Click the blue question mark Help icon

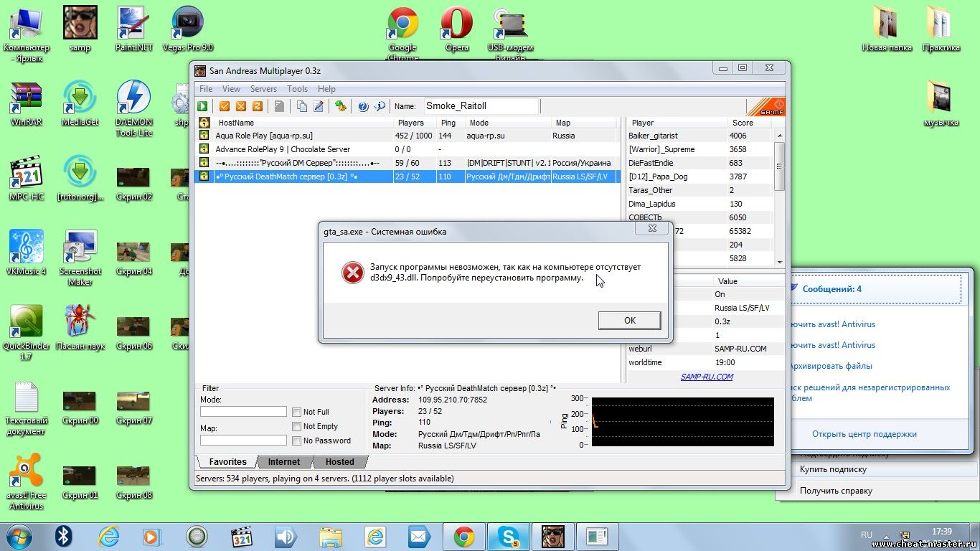(x=363, y=106)
